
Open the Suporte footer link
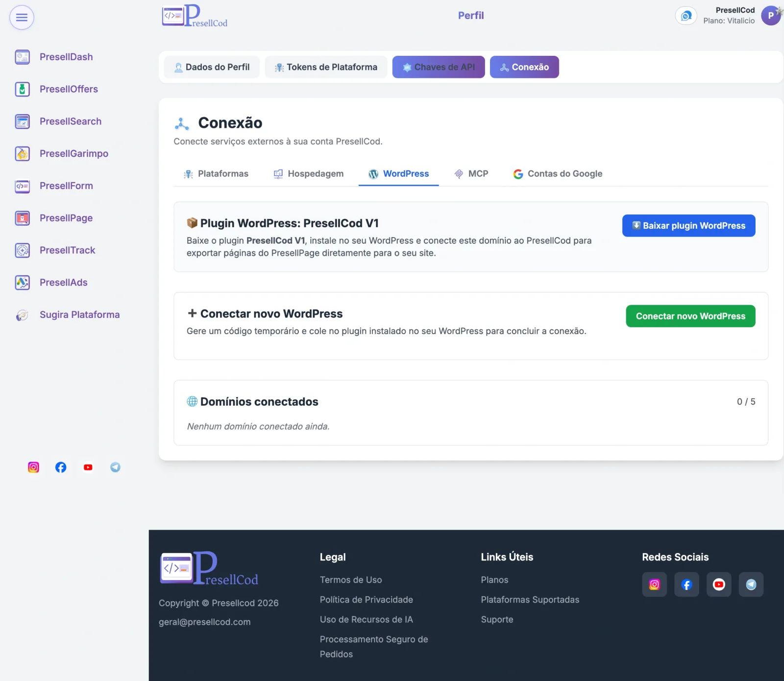(x=497, y=620)
